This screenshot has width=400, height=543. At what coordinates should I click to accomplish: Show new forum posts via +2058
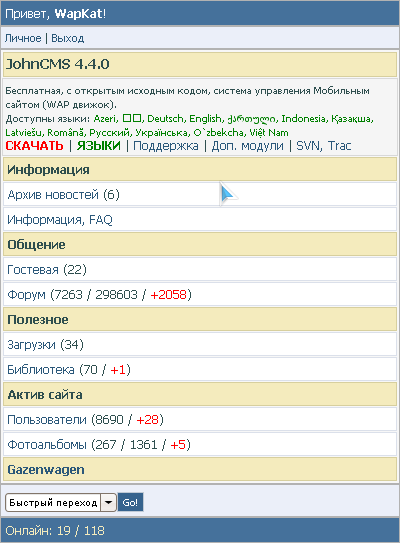[x=168, y=295]
